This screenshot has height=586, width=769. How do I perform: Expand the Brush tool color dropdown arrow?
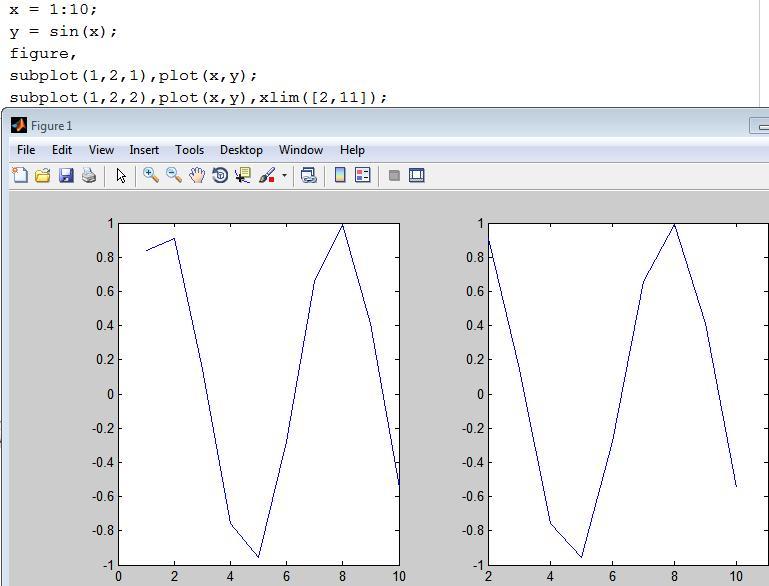pyautogui.click(x=284, y=175)
